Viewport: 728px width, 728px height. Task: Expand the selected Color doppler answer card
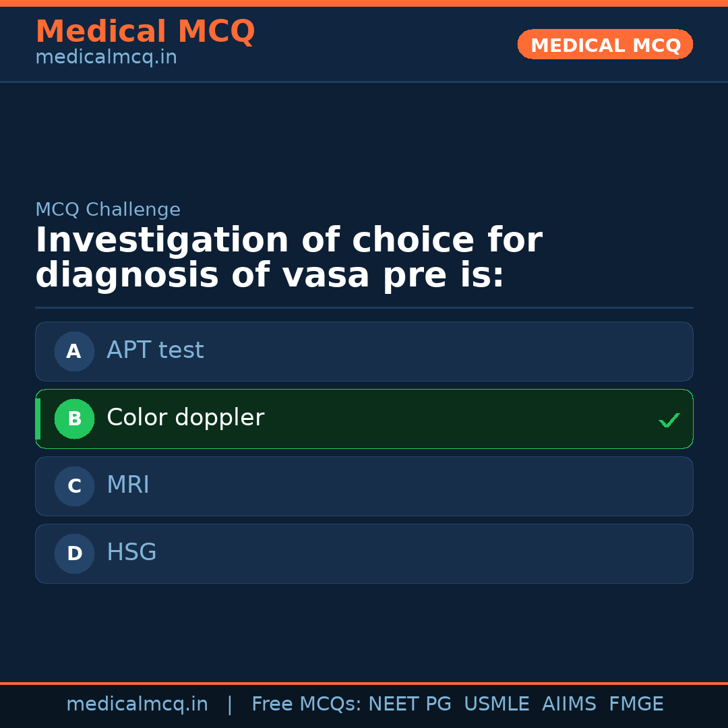pos(364,419)
